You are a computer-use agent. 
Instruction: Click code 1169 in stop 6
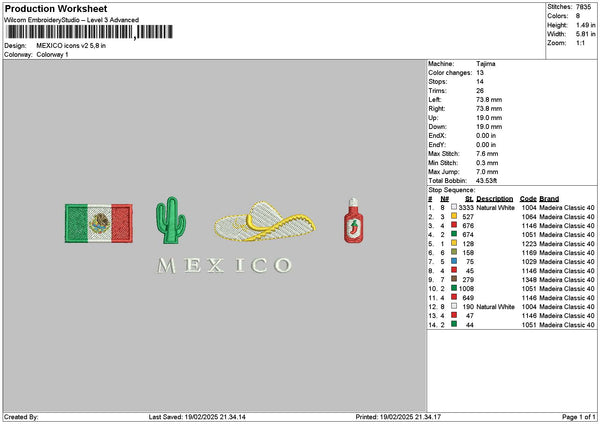[529, 253]
